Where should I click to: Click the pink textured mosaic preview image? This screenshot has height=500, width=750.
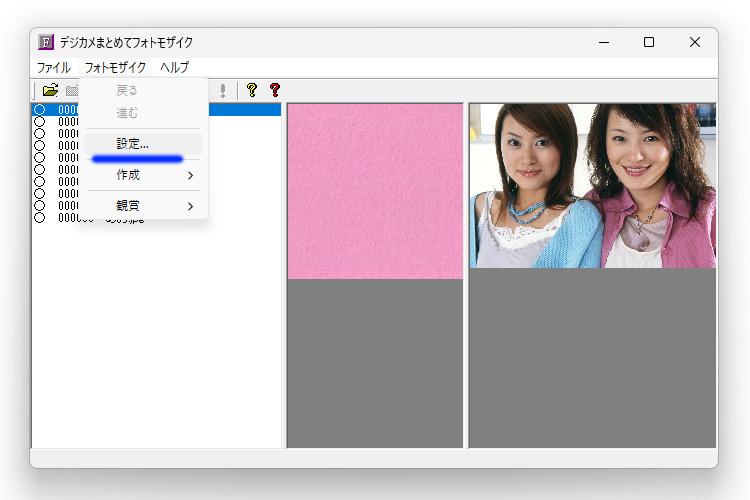coord(375,191)
